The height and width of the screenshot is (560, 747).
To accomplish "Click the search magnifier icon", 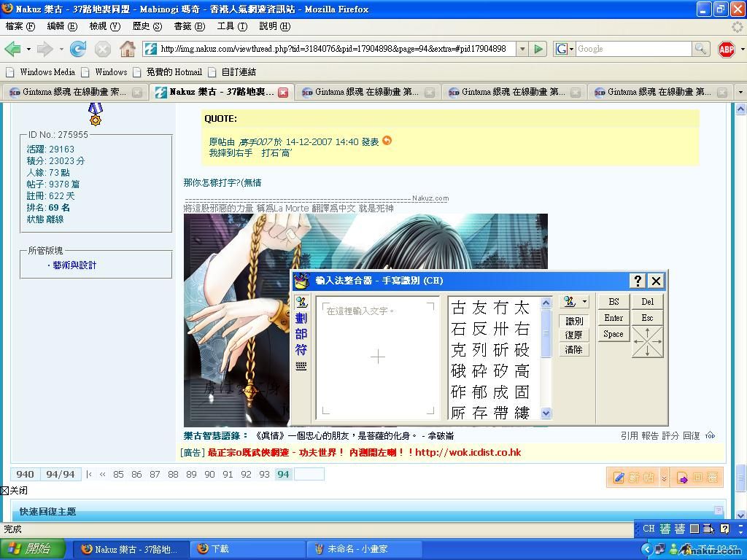I will (x=700, y=49).
